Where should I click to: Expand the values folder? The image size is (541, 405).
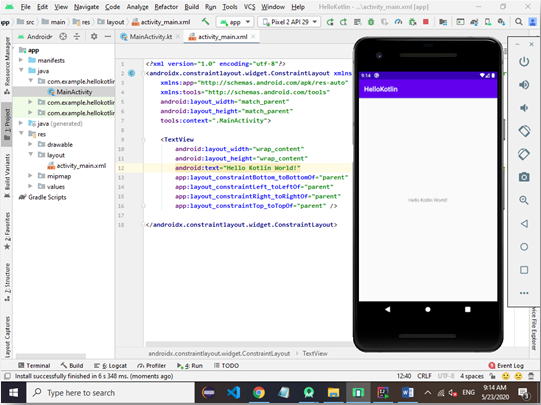pyautogui.click(x=30, y=186)
